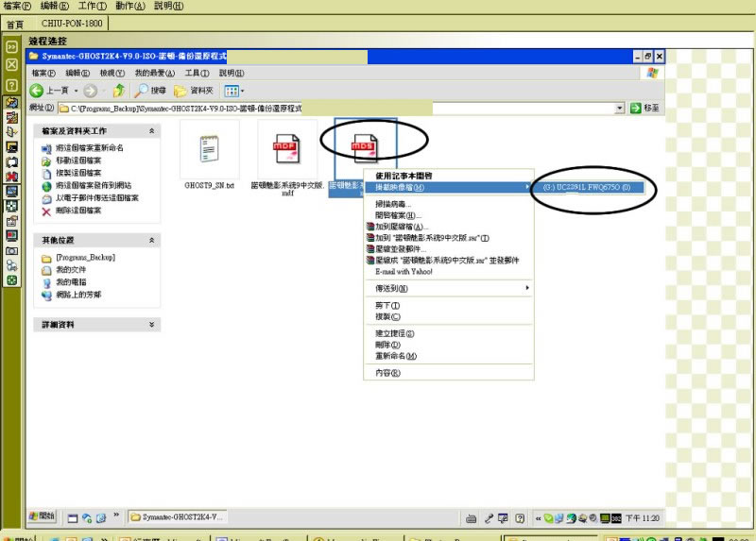Choose 重新命名(M) in the context menu
Image resolution: width=756 pixels, height=541 pixels.
(x=448, y=356)
